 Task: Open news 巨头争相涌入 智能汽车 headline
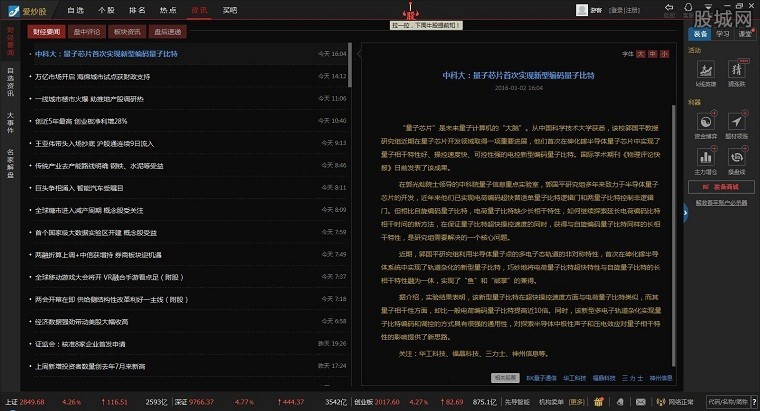point(79,188)
